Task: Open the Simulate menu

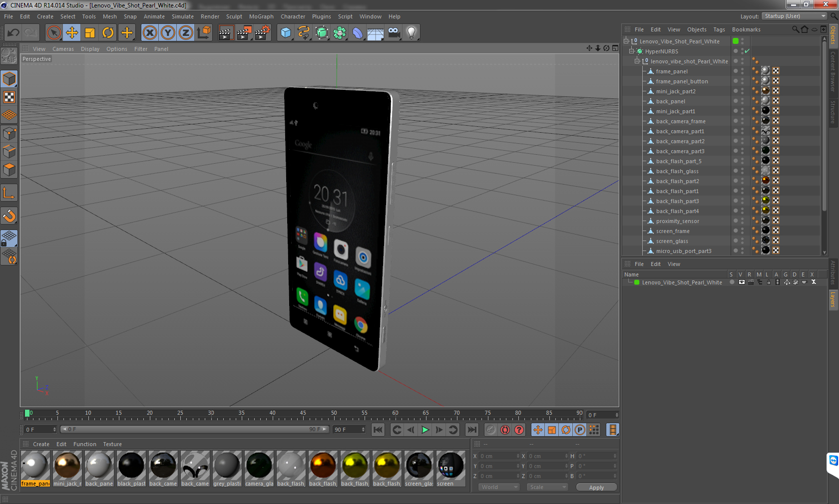Action: tap(182, 16)
